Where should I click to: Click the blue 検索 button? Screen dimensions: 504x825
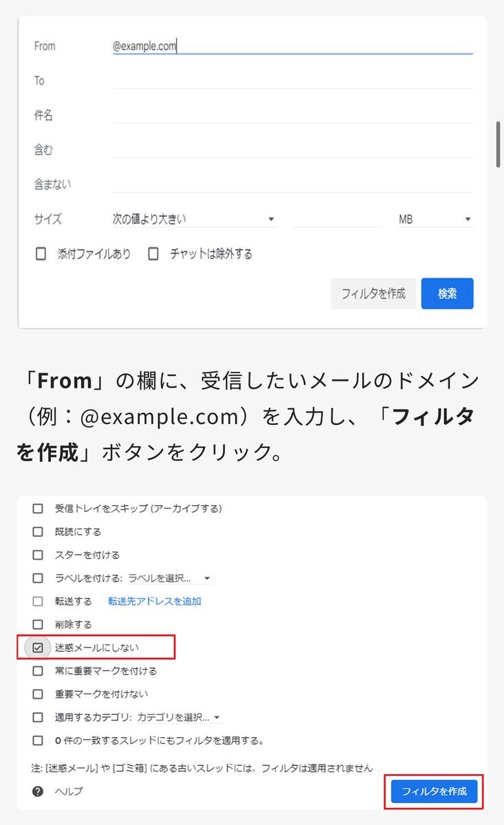pos(447,294)
